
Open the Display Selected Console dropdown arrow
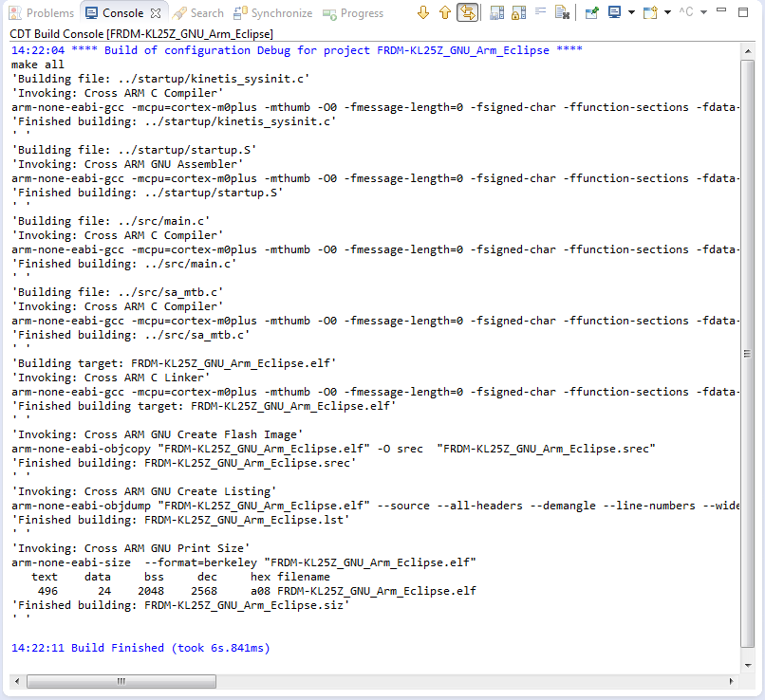coord(631,12)
